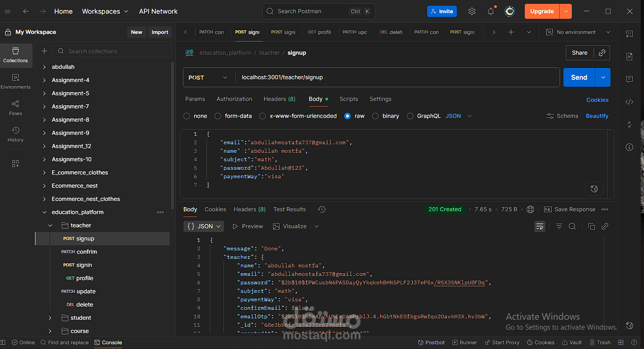Click the Beautify link
The width and height of the screenshot is (644, 349).
coord(597,116)
